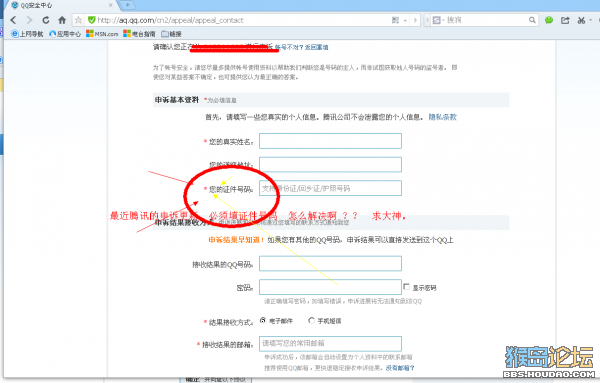The height and width of the screenshot is (383, 600).
Task: Open the 电台指南 bookmark
Action: tap(139, 34)
